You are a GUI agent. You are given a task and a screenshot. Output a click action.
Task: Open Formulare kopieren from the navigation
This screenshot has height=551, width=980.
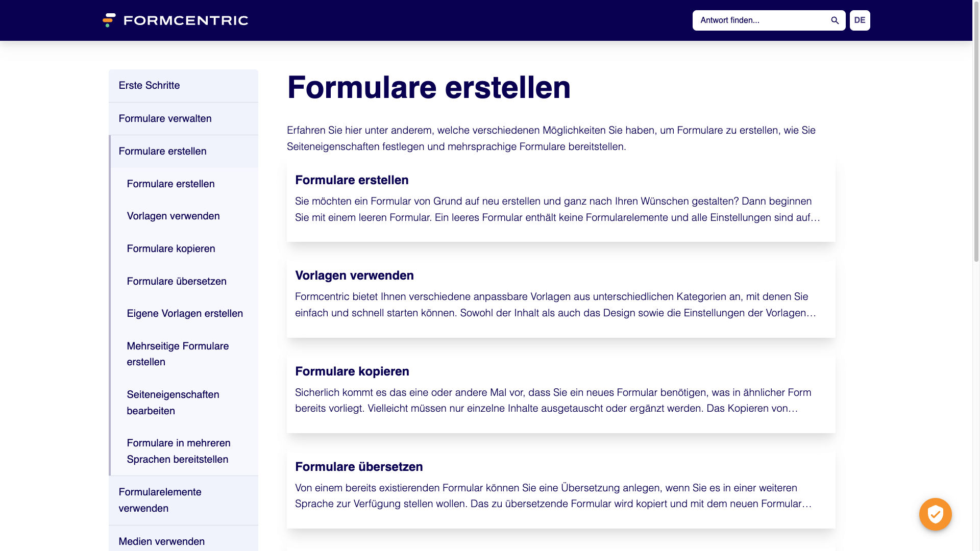(x=171, y=248)
